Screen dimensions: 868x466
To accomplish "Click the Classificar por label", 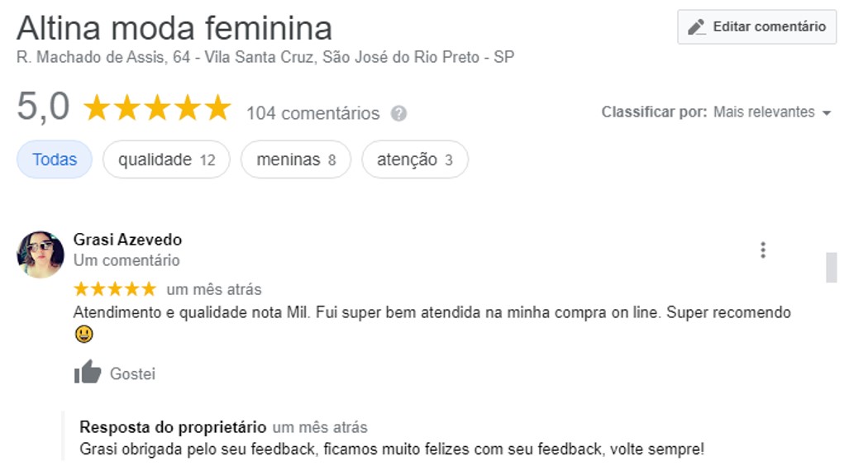I will (x=654, y=112).
